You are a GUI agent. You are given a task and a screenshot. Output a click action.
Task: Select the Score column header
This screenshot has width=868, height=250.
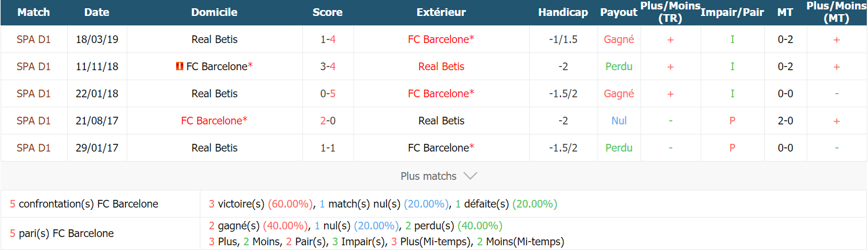(x=328, y=12)
